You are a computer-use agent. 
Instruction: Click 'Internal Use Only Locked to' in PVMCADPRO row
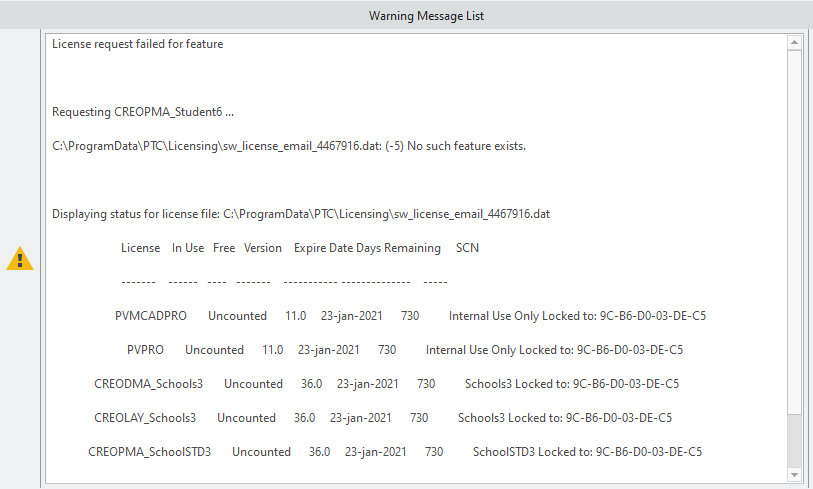click(x=523, y=316)
